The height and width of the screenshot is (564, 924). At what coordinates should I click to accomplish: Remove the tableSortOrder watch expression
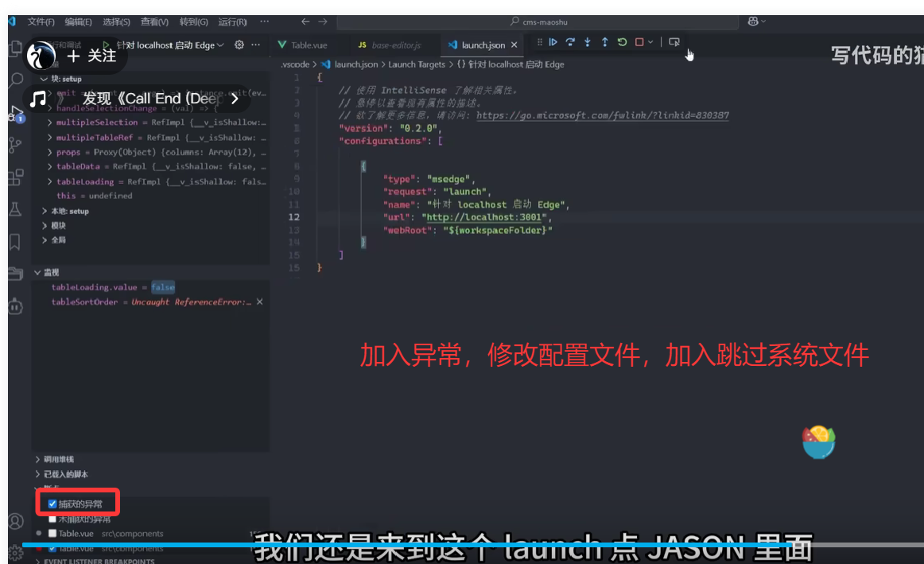pos(259,301)
